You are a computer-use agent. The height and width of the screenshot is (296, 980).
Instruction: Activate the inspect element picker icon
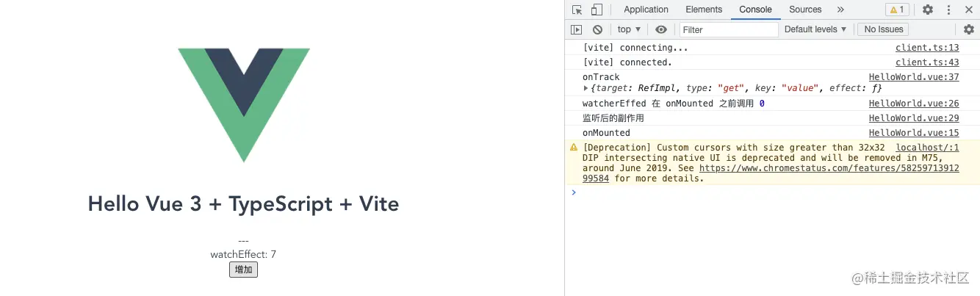coord(577,10)
